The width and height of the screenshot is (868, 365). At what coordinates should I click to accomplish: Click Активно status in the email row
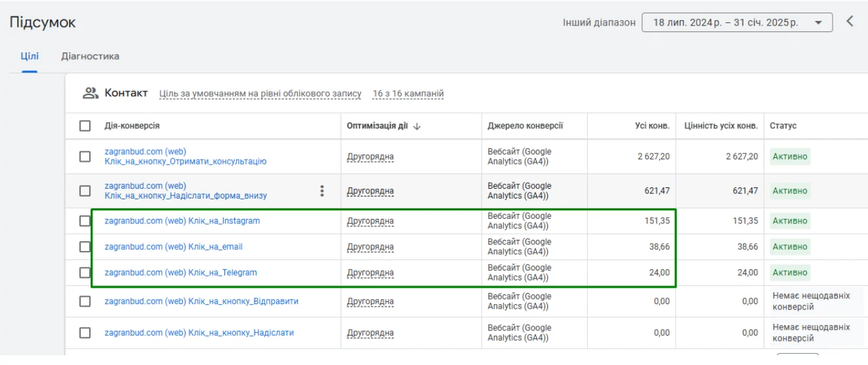click(x=790, y=247)
